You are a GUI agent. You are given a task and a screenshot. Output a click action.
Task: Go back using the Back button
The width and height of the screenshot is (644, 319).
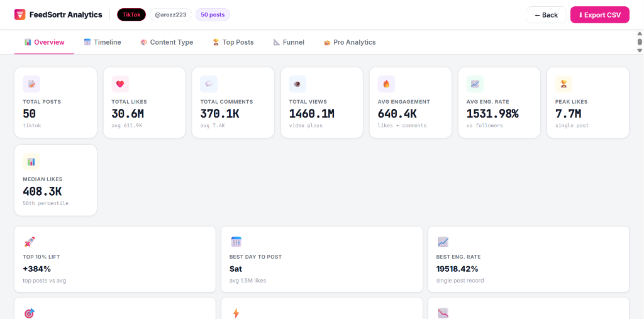click(x=547, y=15)
